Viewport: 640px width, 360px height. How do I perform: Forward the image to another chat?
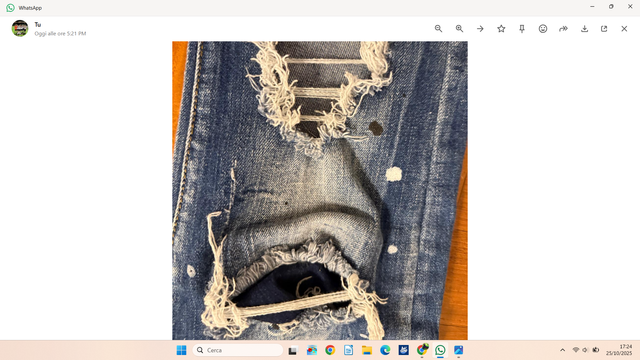(564, 29)
